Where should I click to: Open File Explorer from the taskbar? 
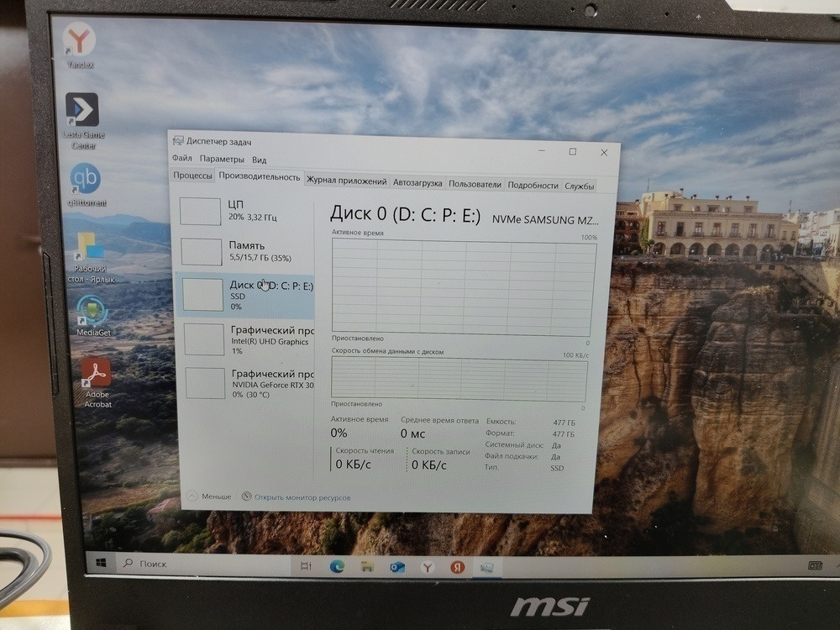coord(365,565)
